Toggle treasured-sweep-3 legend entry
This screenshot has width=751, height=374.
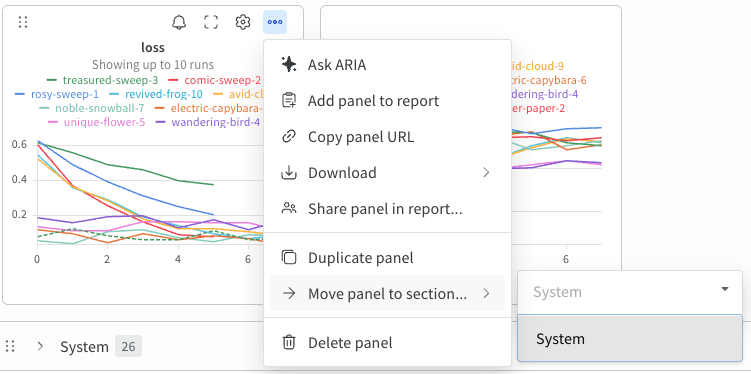(x=102, y=80)
